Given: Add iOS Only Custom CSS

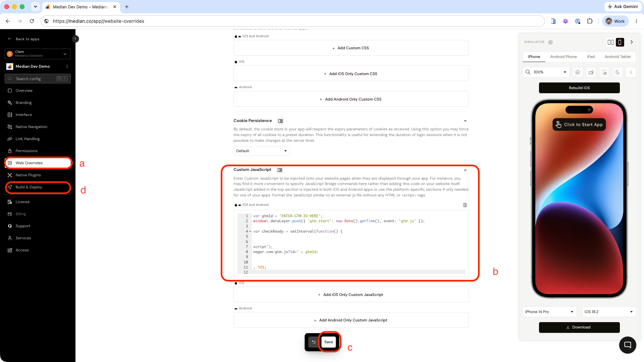Looking at the screenshot, I should [x=351, y=74].
